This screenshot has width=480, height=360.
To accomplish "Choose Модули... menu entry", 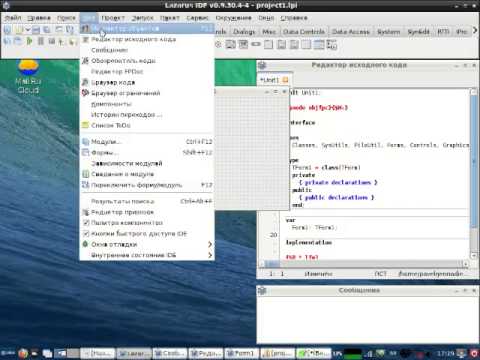I will tap(147, 142).
